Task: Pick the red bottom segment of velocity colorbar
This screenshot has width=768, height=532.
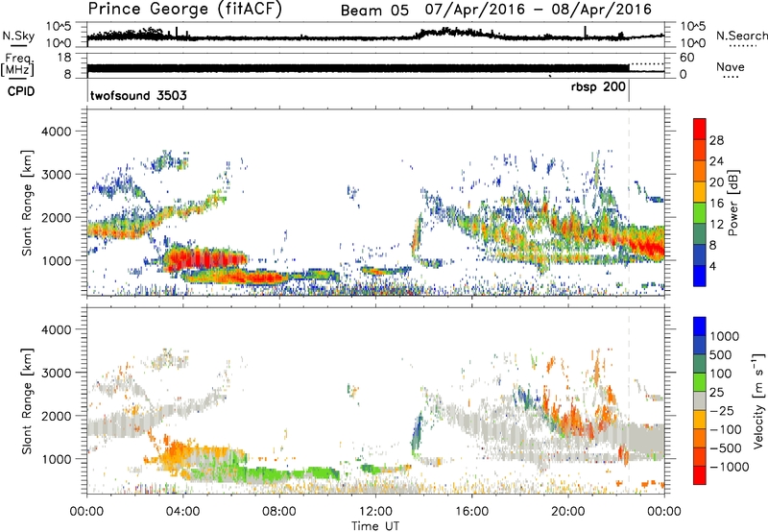Action: [700, 475]
